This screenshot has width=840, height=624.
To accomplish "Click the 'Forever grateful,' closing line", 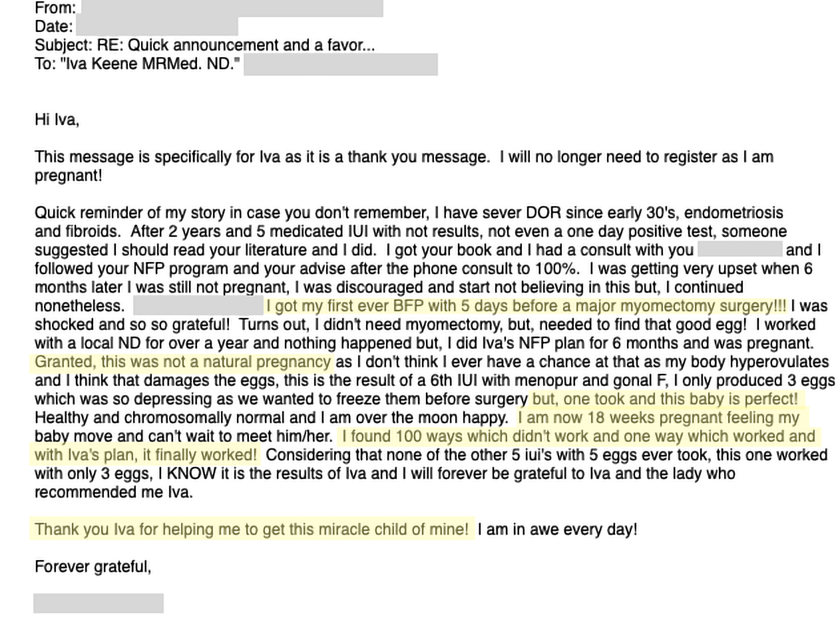I will pyautogui.click(x=93, y=567).
